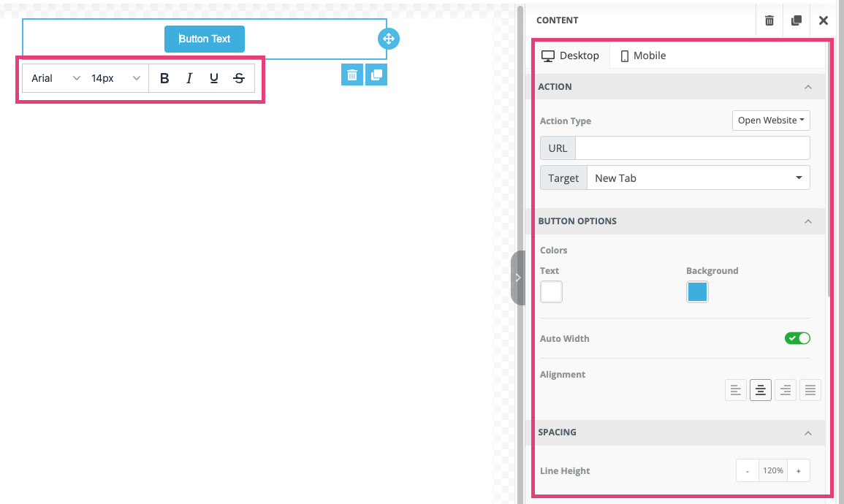Duplicate the button block using blue copy icon
844x504 pixels.
(376, 75)
